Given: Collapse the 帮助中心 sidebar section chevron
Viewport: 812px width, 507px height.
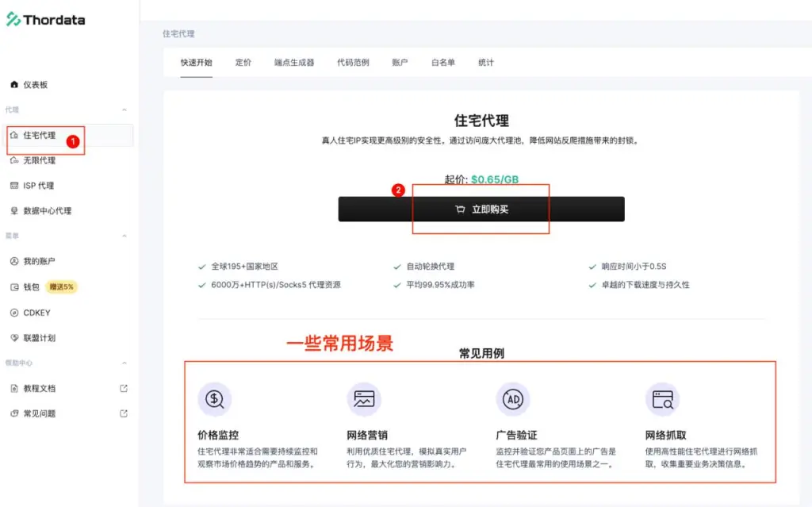Looking at the screenshot, I should (x=124, y=363).
